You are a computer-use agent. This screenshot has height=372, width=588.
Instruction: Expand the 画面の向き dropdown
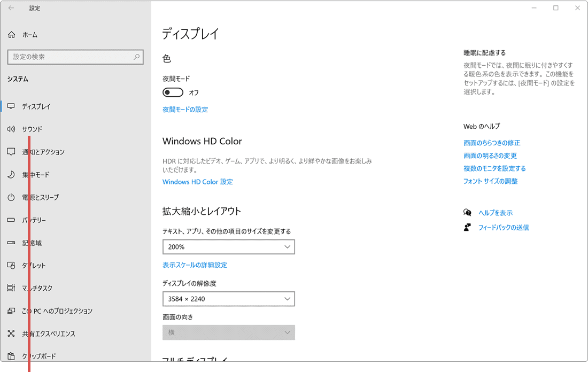229,332
